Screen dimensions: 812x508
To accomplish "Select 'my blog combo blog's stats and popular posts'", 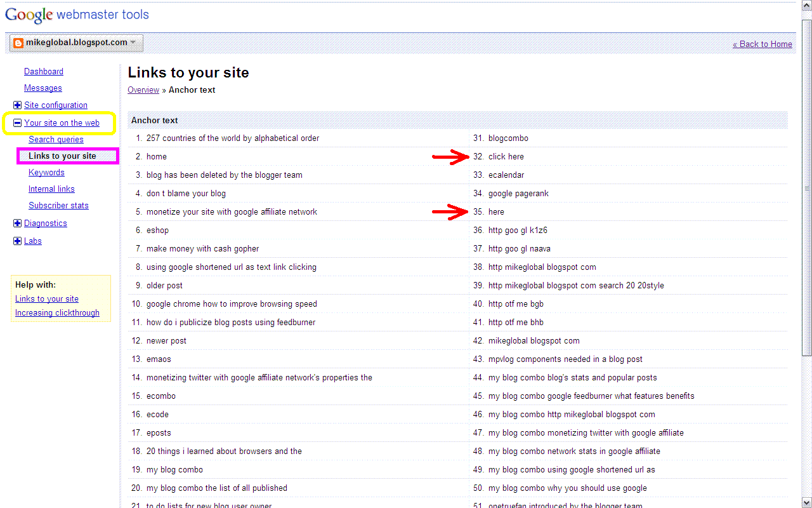I will pyautogui.click(x=573, y=378).
